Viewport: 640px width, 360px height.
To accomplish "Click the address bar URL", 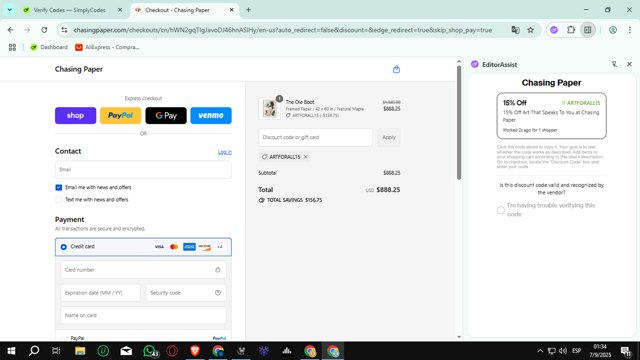I will click(282, 30).
